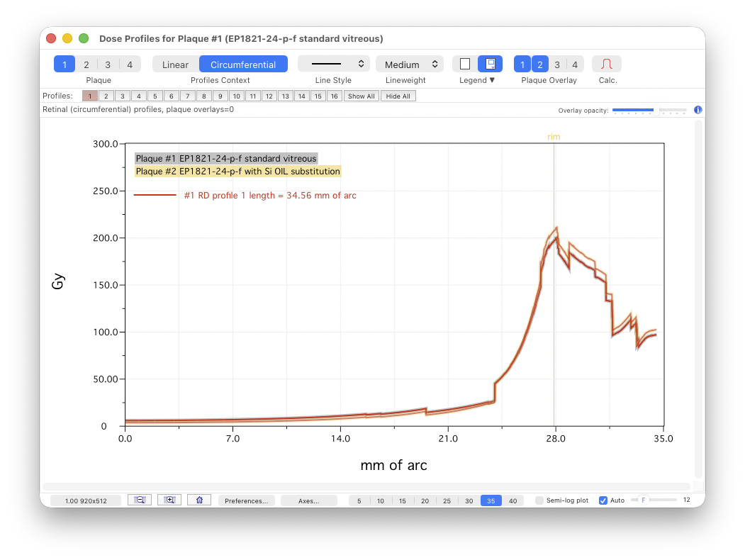Open the Line Style dropdown

click(333, 64)
